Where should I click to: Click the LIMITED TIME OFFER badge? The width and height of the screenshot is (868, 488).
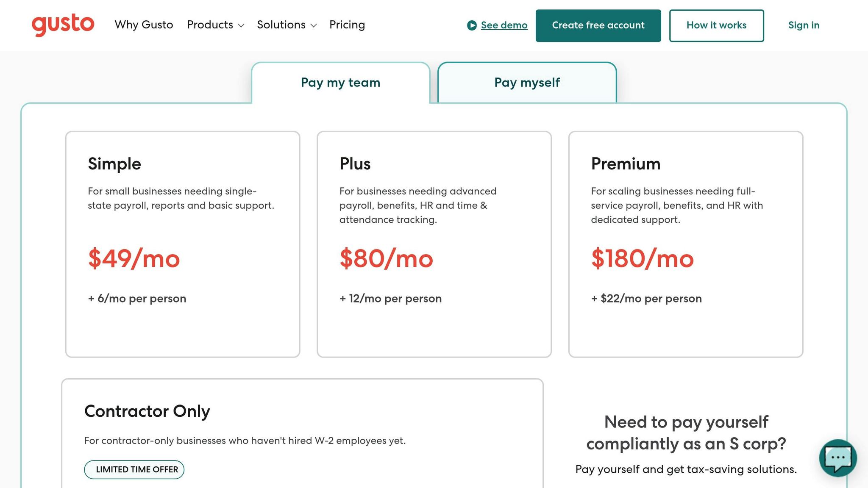point(134,469)
